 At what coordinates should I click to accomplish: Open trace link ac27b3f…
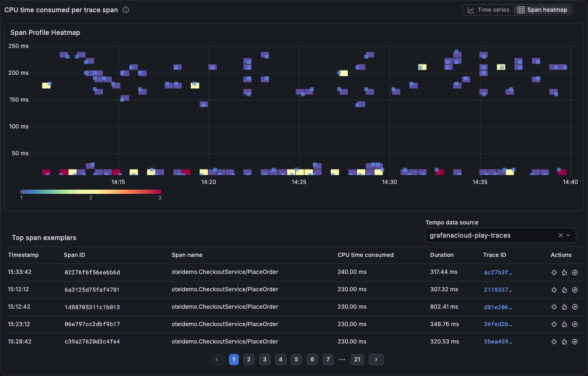coord(498,272)
